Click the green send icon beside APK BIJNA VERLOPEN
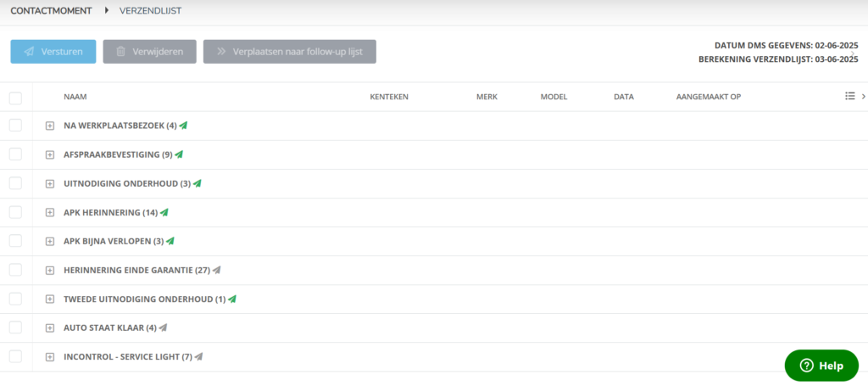 pyautogui.click(x=170, y=241)
